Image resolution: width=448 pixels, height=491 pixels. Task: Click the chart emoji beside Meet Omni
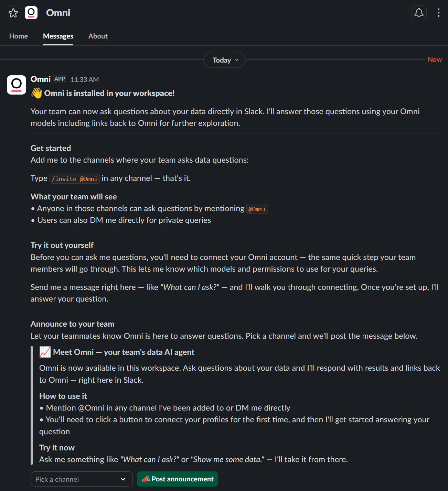[x=45, y=352]
